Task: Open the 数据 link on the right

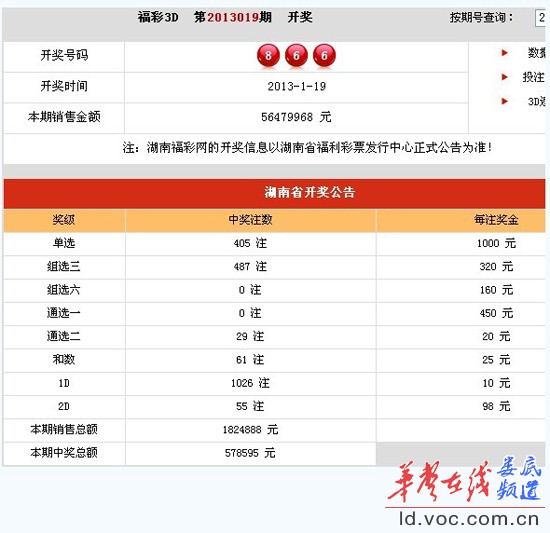Action: pyautogui.click(x=537, y=53)
